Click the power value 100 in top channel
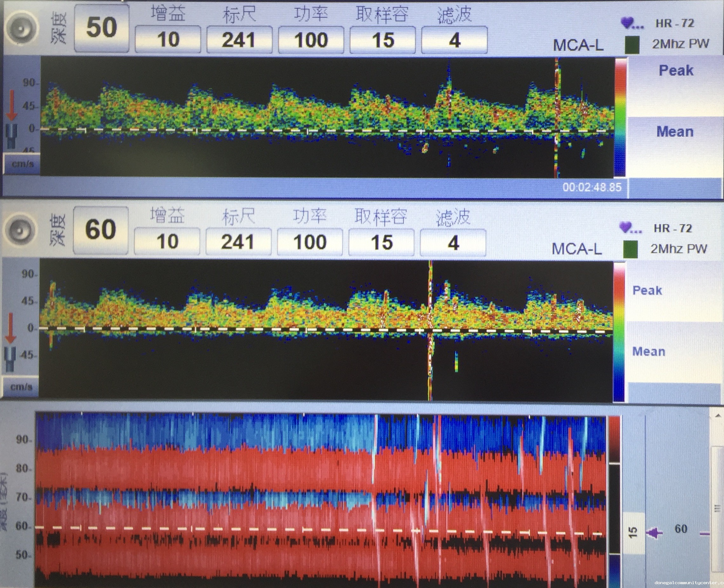The height and width of the screenshot is (588, 724). click(311, 40)
